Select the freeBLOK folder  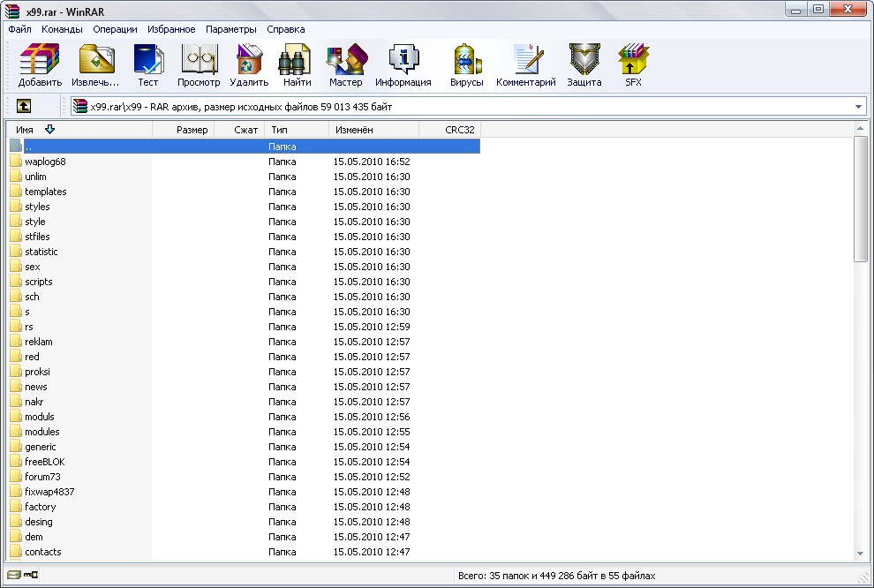coord(45,463)
